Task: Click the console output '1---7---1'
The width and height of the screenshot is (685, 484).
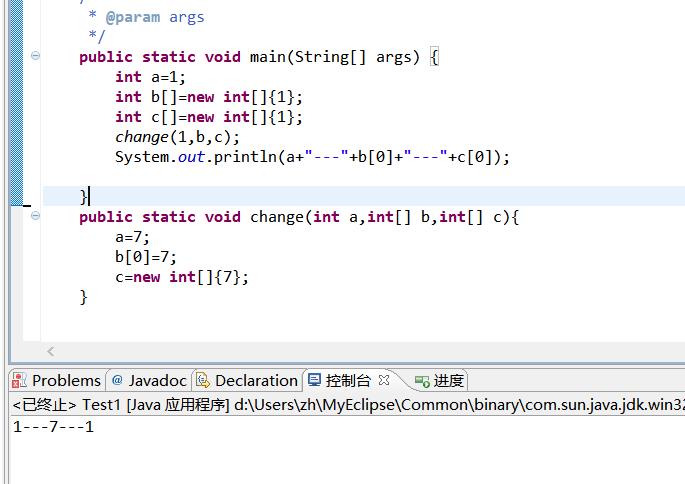Action: coord(53,427)
